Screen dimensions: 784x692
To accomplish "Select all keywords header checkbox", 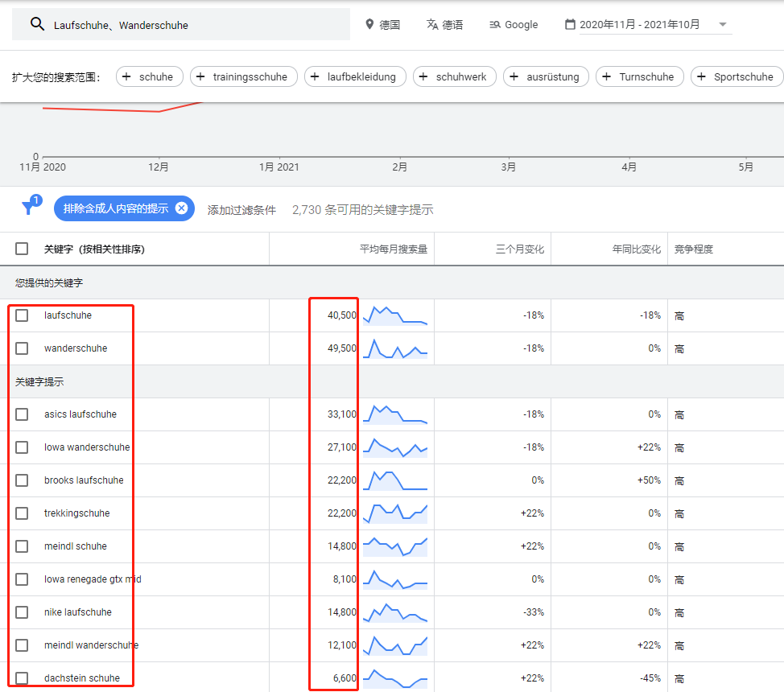I will click(22, 249).
